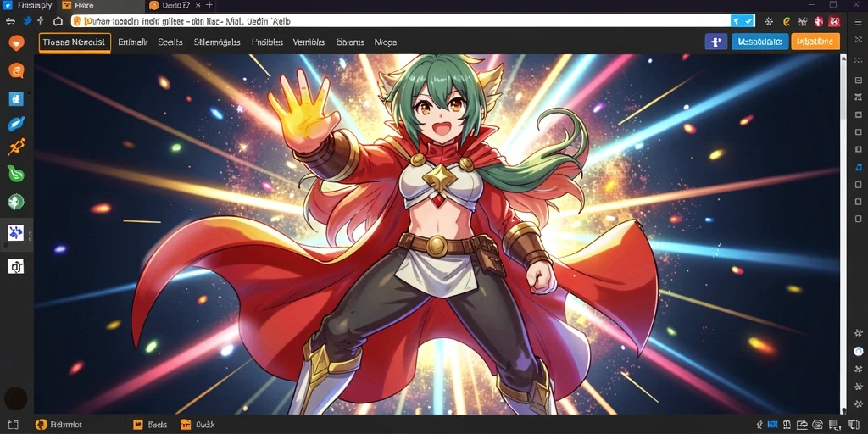Open the green leaf icon in left sidebar
Screen dimensions: 868x434
(17, 174)
